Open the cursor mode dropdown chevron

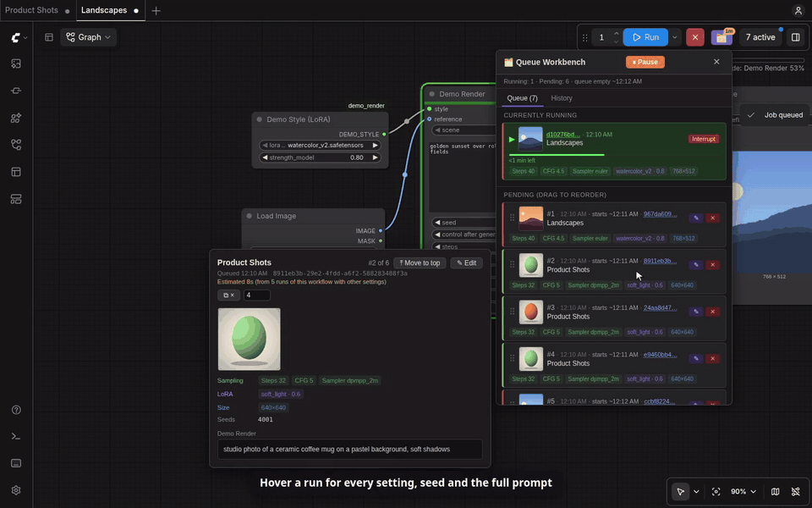coord(696,491)
